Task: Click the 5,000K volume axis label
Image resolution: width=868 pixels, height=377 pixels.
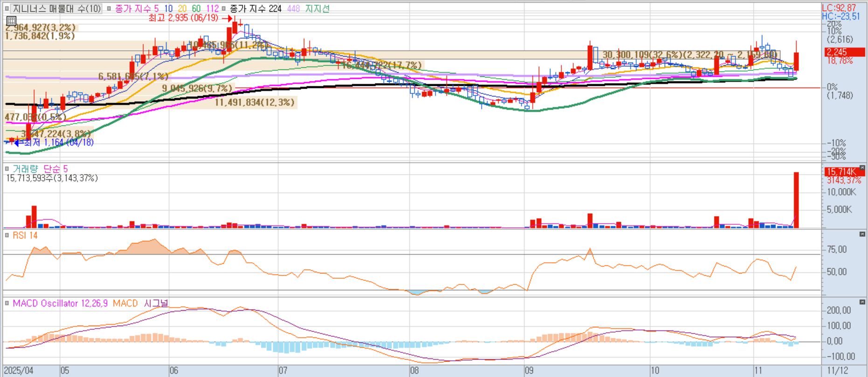Action: click(839, 209)
